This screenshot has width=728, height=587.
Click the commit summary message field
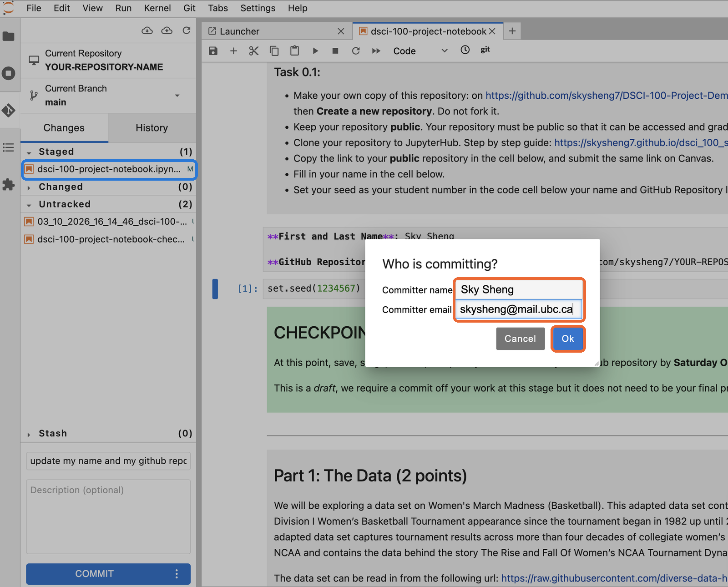(108, 461)
